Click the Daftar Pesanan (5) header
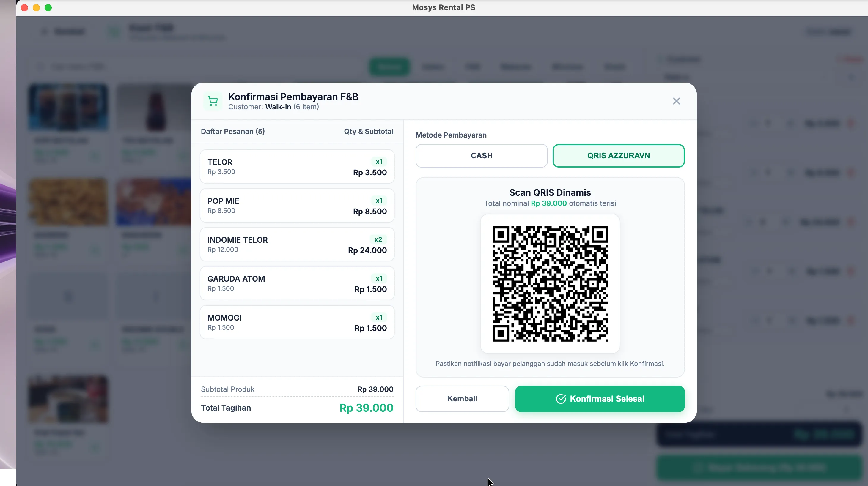 [x=233, y=131]
